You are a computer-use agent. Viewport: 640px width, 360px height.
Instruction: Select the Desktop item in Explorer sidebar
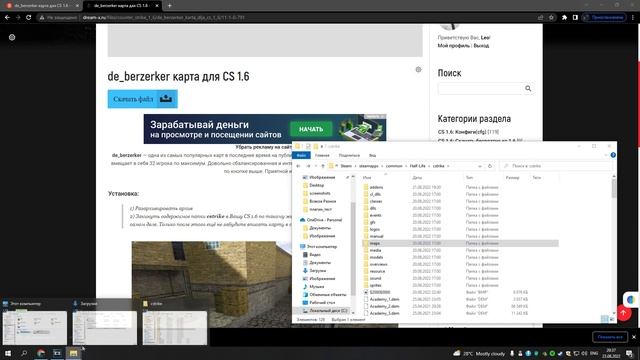317,185
